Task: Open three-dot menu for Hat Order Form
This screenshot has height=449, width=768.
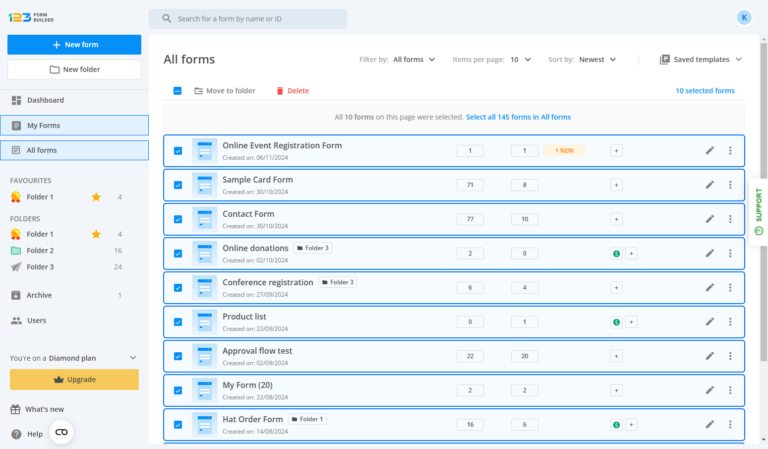Action: pyautogui.click(x=730, y=425)
